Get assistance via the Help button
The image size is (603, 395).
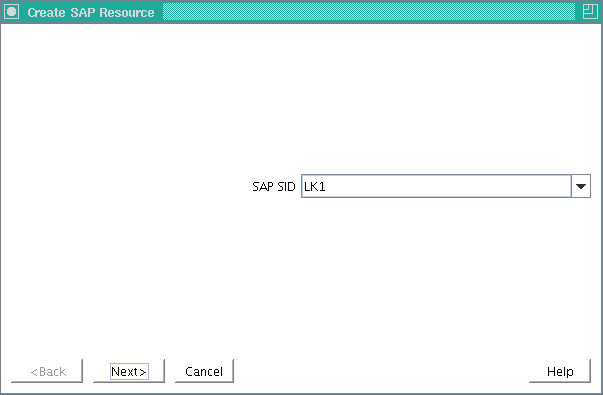pos(560,371)
